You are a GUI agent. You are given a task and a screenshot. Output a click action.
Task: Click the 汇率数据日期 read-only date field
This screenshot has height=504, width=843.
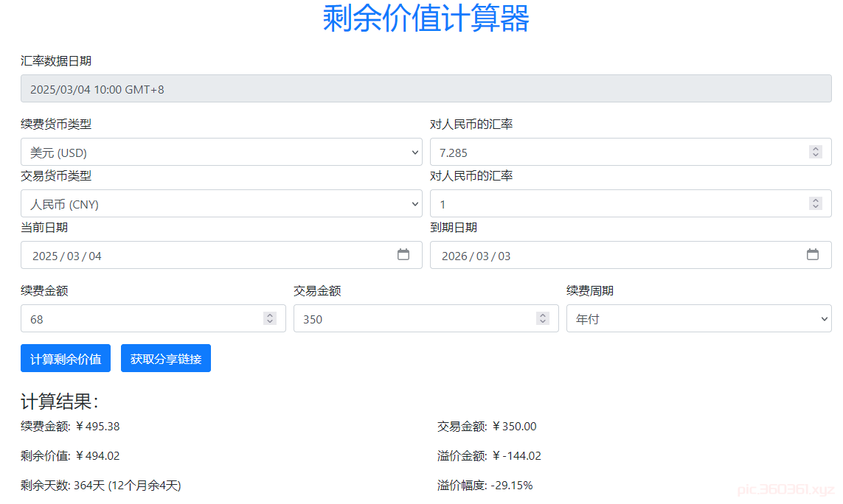click(x=426, y=89)
